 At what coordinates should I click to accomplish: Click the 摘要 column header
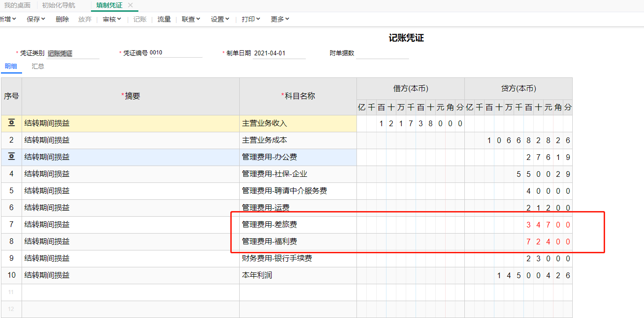pos(131,96)
